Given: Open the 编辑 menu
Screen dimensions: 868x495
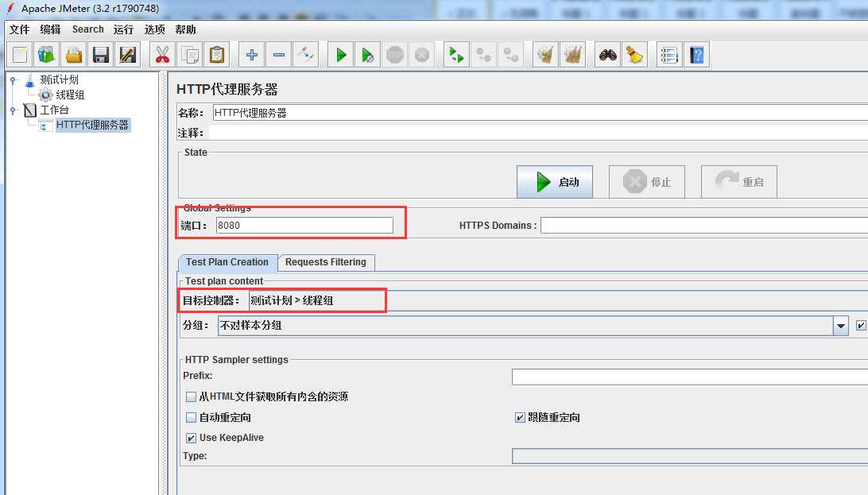Looking at the screenshot, I should tap(50, 29).
